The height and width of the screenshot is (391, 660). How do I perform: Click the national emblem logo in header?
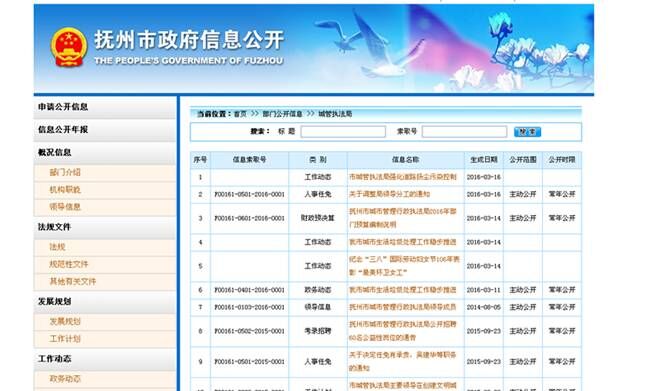coord(69,47)
